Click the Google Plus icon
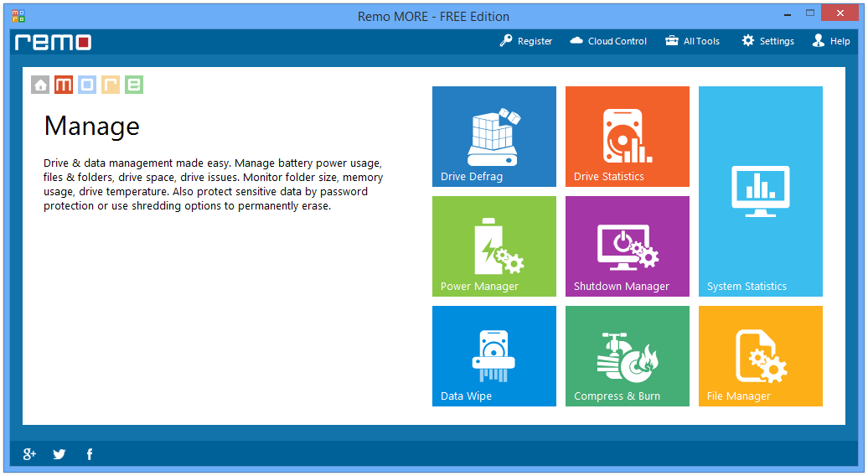 [x=29, y=454]
